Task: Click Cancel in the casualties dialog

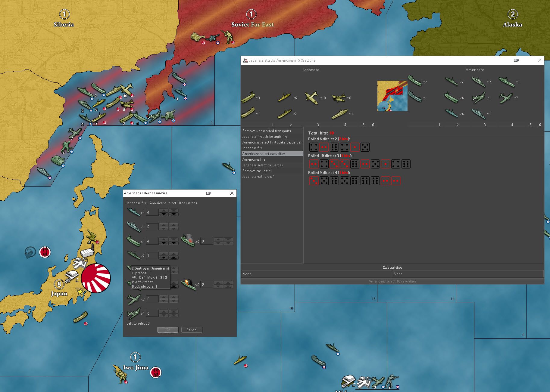Action: click(192, 330)
